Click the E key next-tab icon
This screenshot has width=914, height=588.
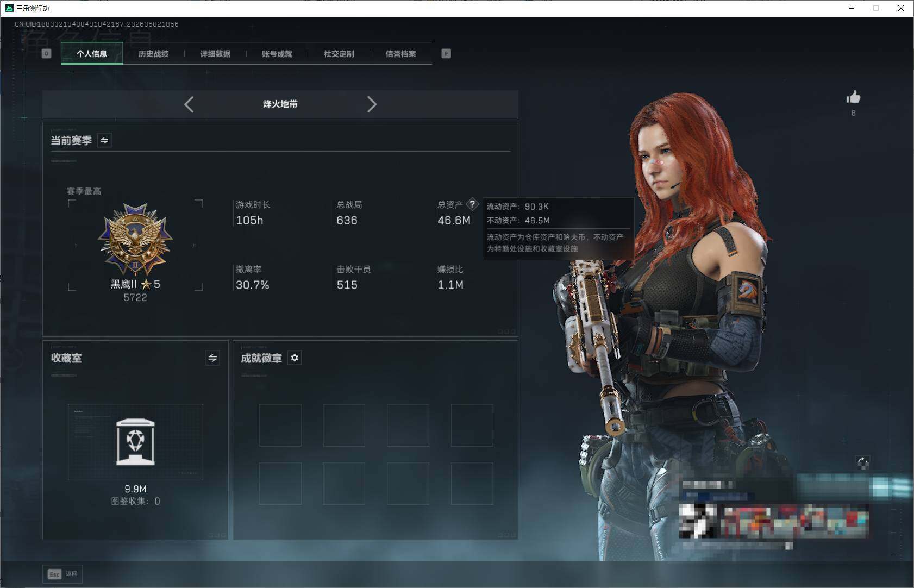[x=446, y=53]
